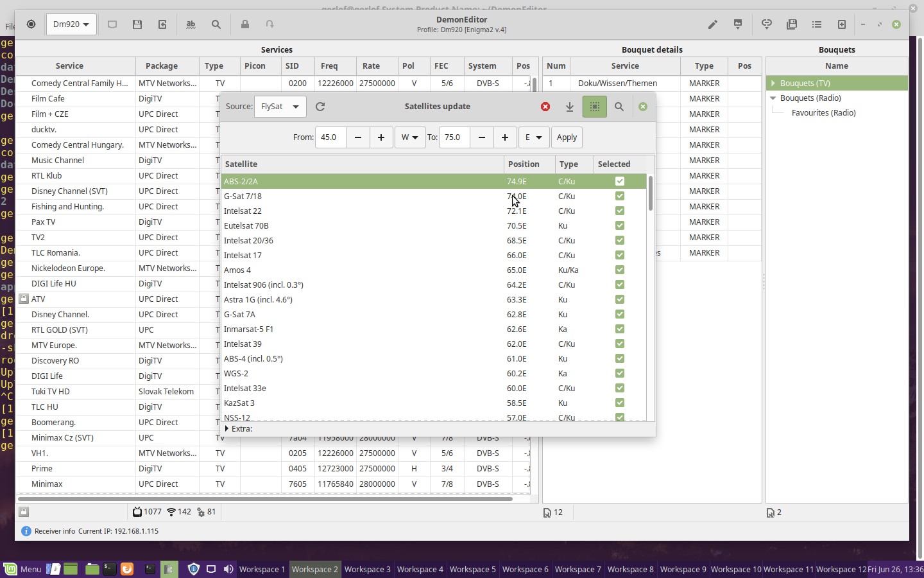Click the receiver connect target icon
924x578 pixels.
click(x=31, y=24)
